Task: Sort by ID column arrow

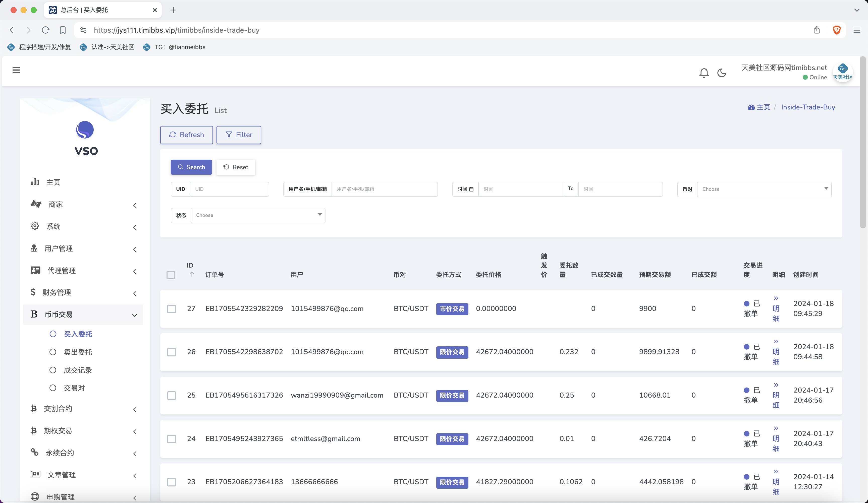Action: pyautogui.click(x=192, y=274)
